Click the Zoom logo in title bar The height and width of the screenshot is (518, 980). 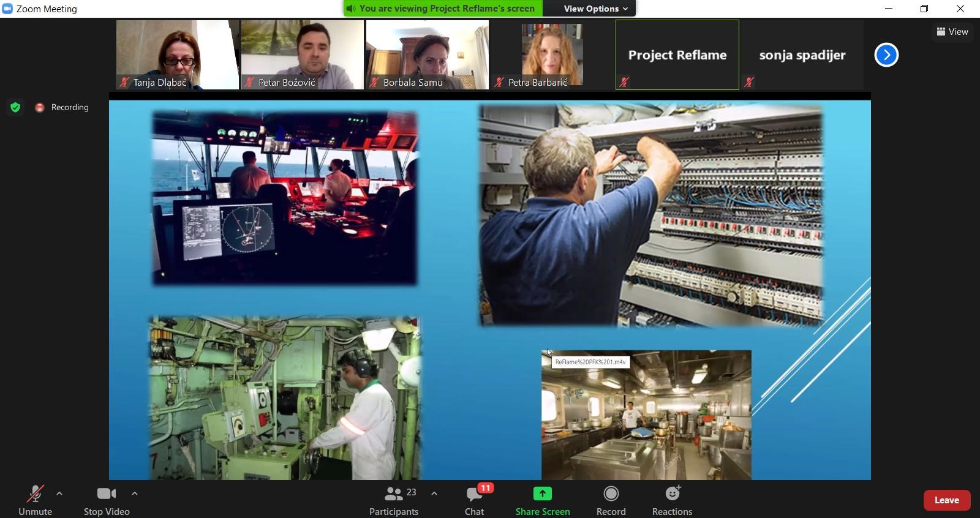pyautogui.click(x=7, y=9)
